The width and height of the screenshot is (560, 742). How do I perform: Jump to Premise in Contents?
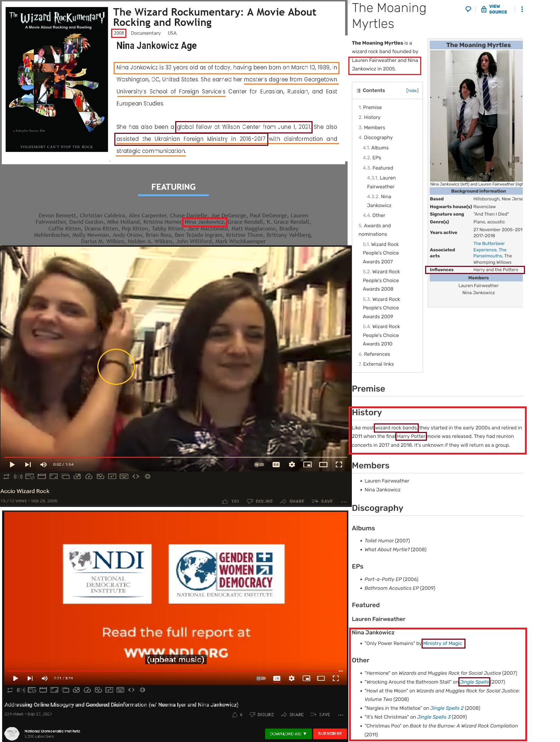pyautogui.click(x=370, y=107)
